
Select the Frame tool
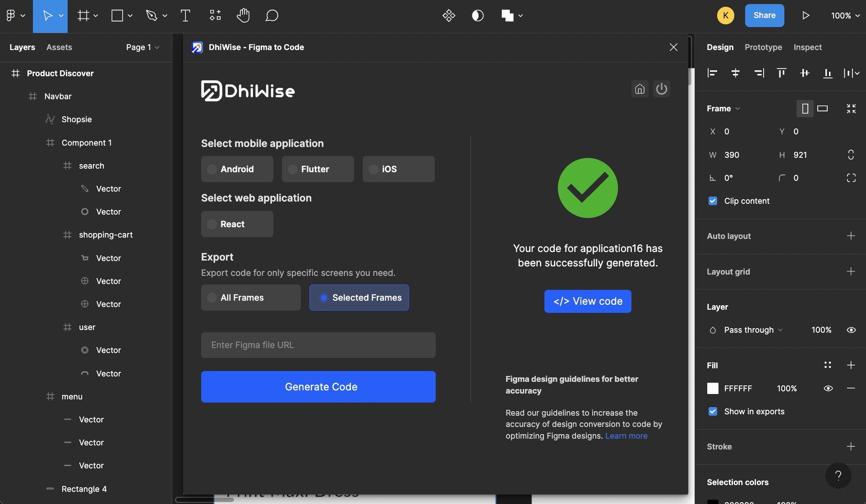pos(83,16)
